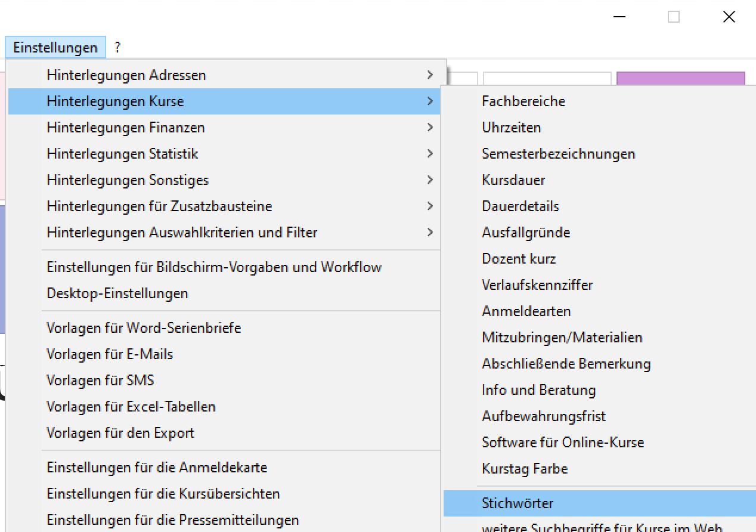
Task: Select Abschließende Bemerkung entry
Action: pyautogui.click(x=600, y=364)
